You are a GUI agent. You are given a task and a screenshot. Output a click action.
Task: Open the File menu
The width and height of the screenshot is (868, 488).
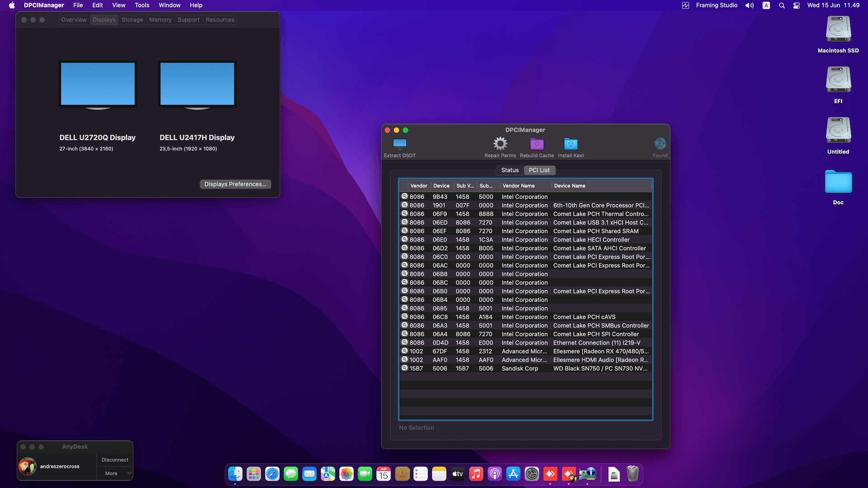pos(78,5)
